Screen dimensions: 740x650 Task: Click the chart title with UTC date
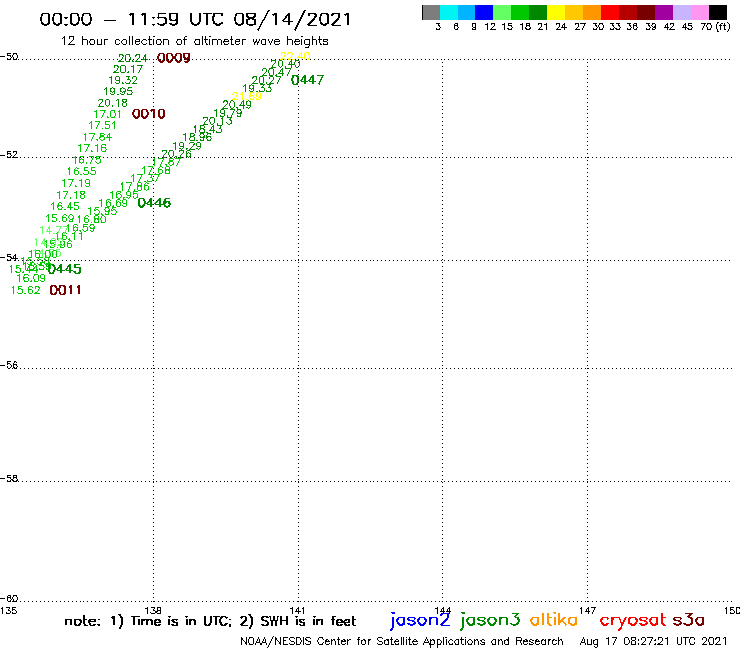point(195,19)
